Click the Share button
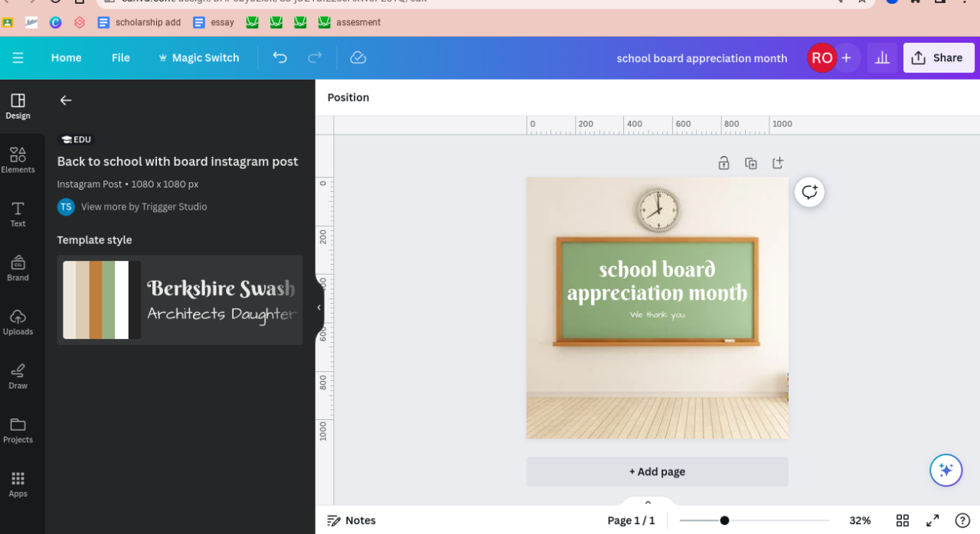 click(939, 57)
